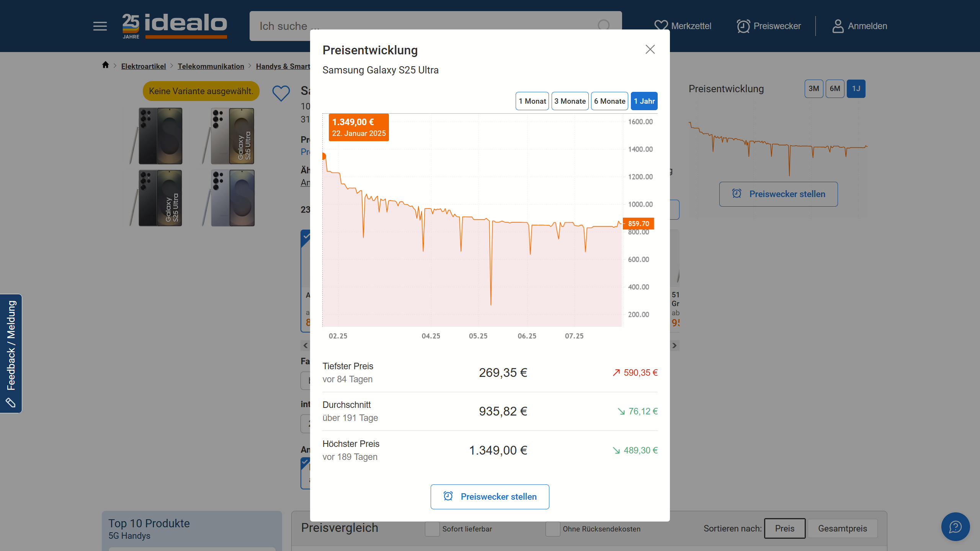Click Preiswecker stellen in the dialog
980x551 pixels.
tap(490, 497)
